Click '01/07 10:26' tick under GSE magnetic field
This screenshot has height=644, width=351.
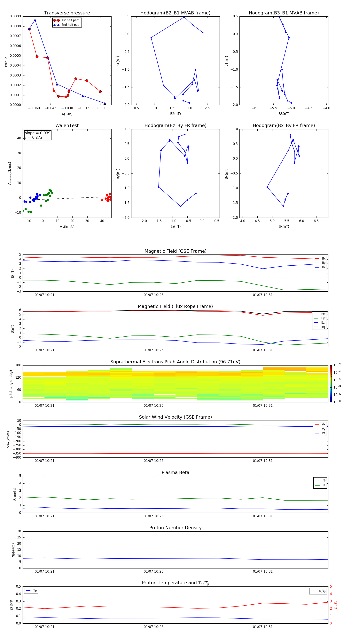[x=153, y=295]
